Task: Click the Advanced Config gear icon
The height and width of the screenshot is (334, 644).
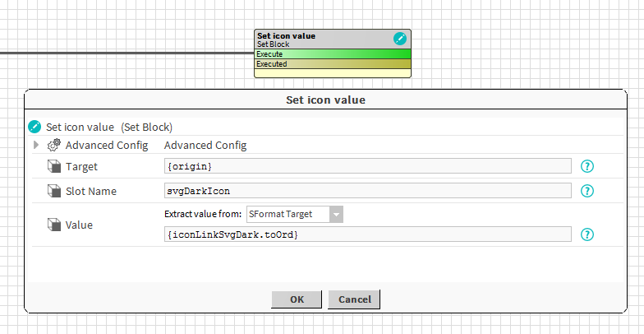Action: tap(54, 146)
